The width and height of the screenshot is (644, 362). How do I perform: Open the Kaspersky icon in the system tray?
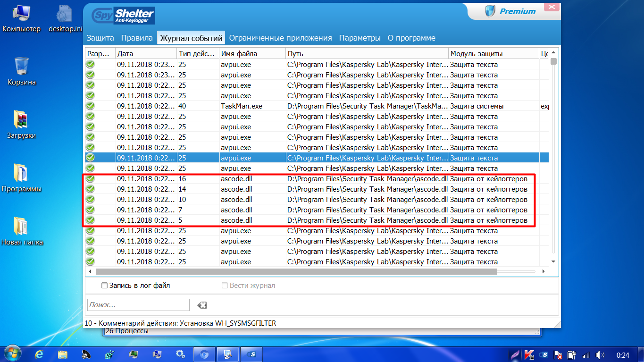[529, 354]
